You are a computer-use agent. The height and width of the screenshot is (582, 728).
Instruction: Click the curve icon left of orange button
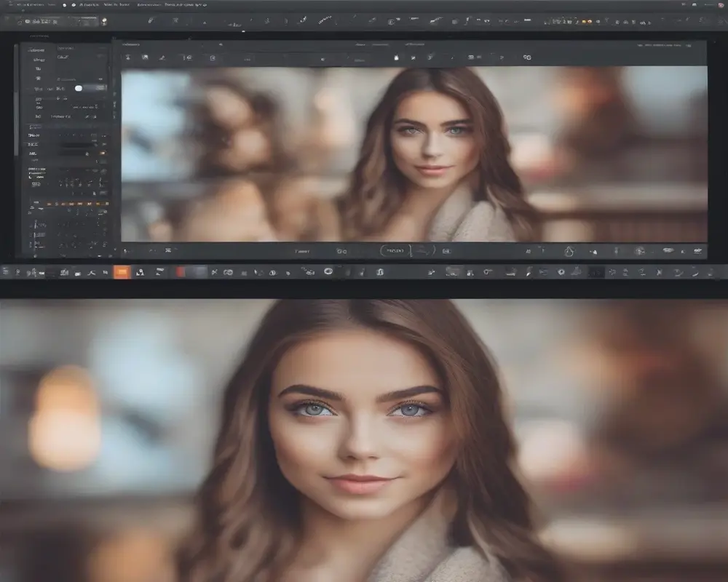[92, 272]
